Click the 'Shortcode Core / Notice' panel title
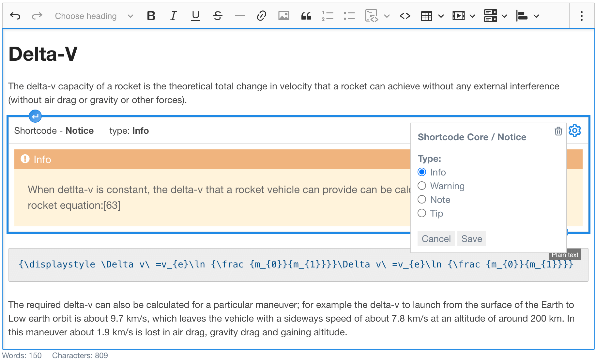 tap(472, 137)
